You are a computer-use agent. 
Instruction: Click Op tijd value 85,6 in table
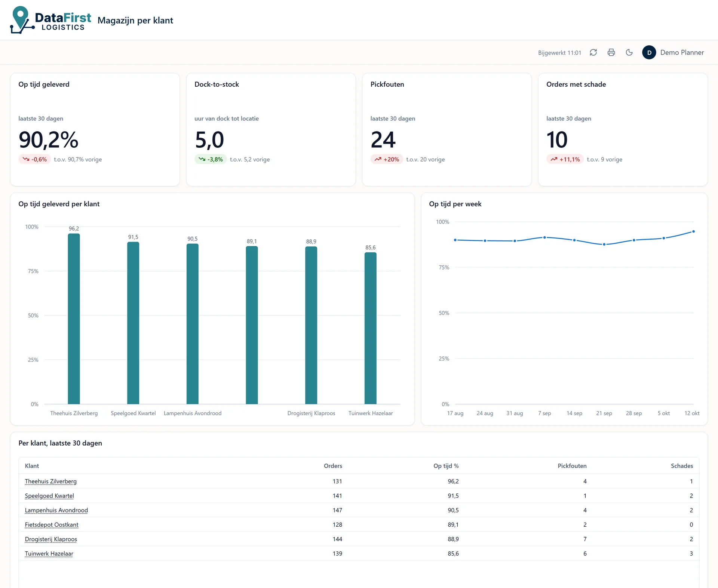point(453,554)
